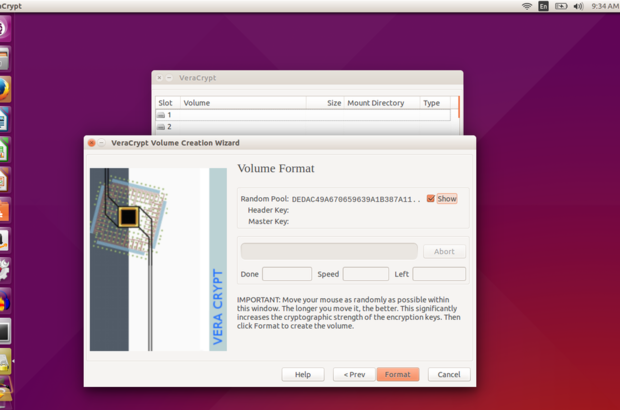The image size is (620, 410).
Task: Open Help in the wizard
Action: pyautogui.click(x=303, y=374)
